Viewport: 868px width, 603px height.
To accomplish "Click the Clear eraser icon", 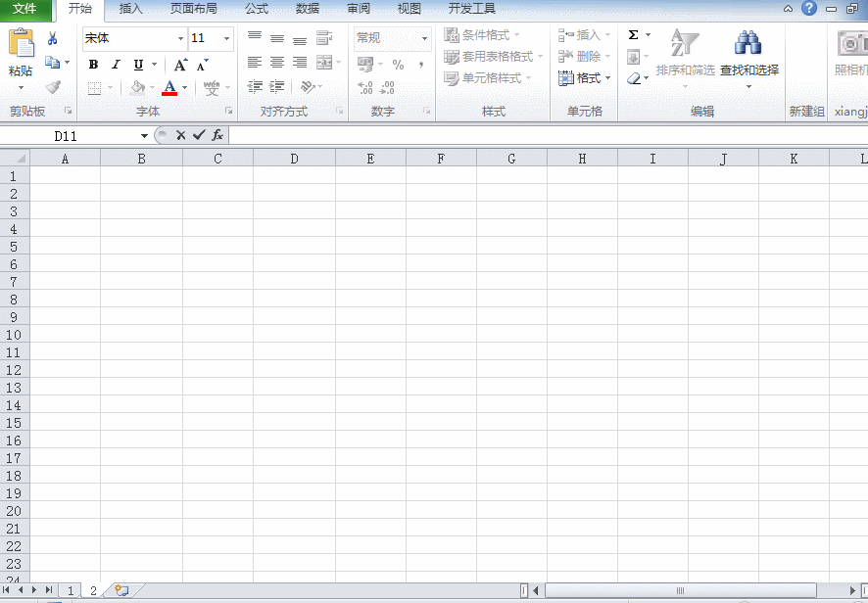I will (x=634, y=78).
